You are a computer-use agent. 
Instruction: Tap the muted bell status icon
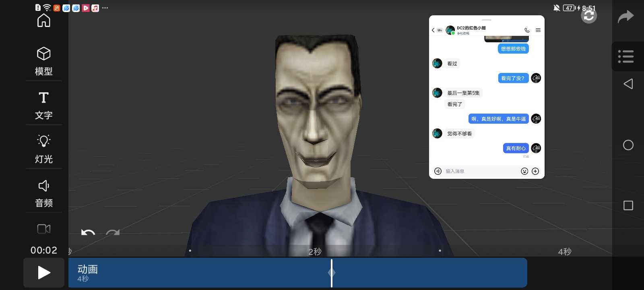point(557,8)
